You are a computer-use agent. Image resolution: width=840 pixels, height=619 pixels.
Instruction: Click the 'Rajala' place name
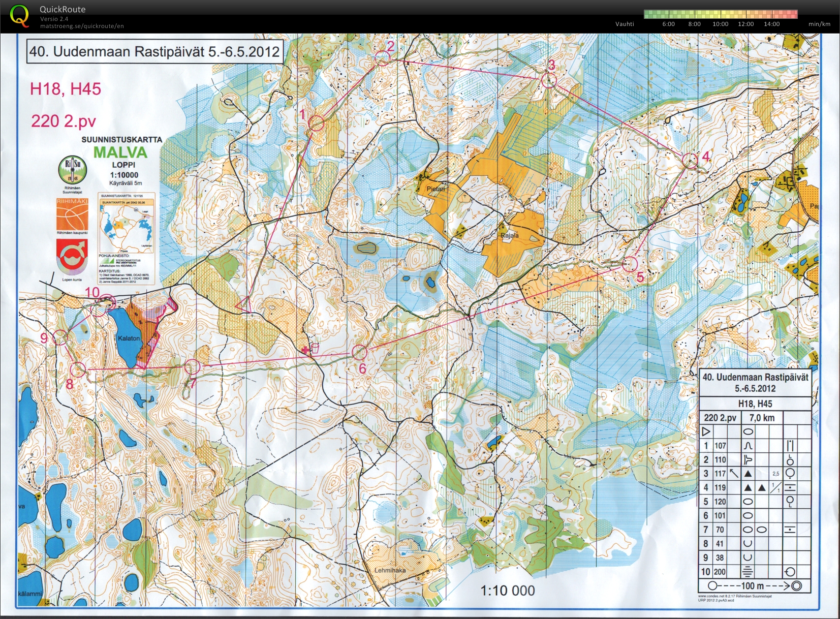pos(510,235)
